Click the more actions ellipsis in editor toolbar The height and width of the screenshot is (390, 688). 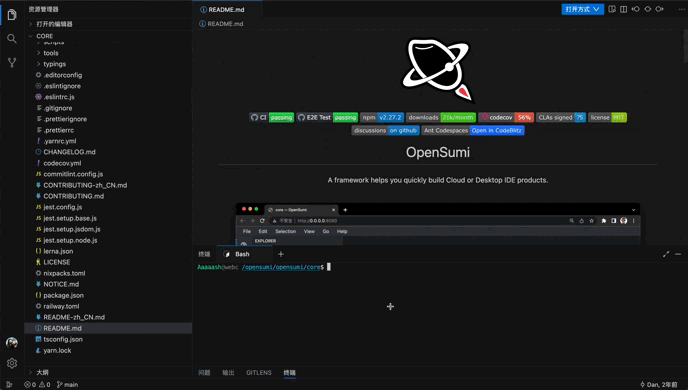[x=681, y=9]
